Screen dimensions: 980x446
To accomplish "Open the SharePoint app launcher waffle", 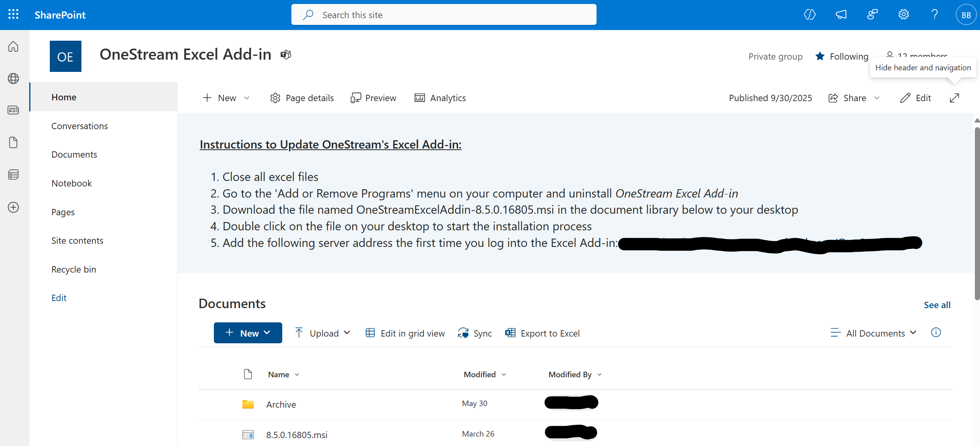I will (13, 14).
